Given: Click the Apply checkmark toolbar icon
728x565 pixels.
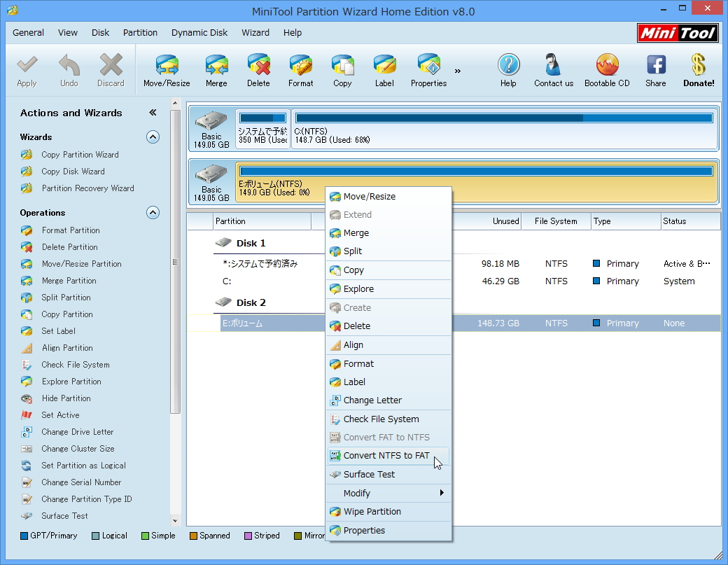Looking at the screenshot, I should point(27,65).
